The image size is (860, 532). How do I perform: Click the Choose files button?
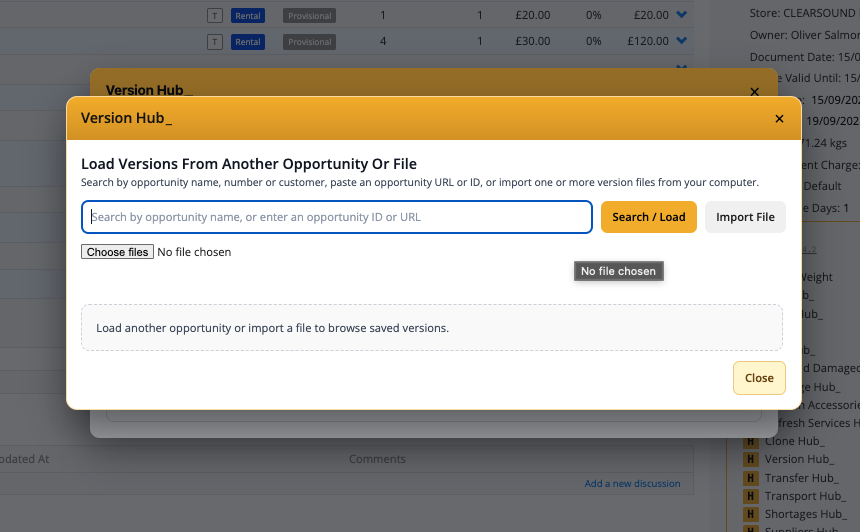[117, 252]
